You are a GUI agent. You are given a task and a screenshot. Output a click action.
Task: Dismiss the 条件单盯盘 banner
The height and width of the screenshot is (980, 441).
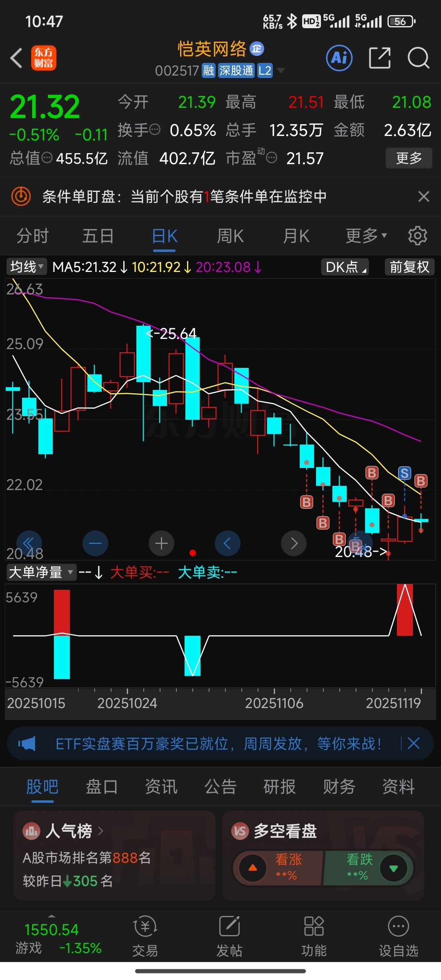click(424, 196)
